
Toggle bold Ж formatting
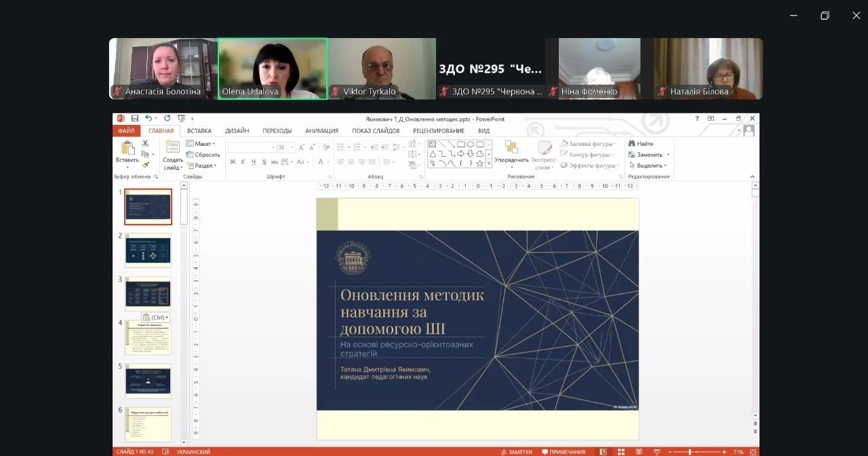click(x=233, y=162)
